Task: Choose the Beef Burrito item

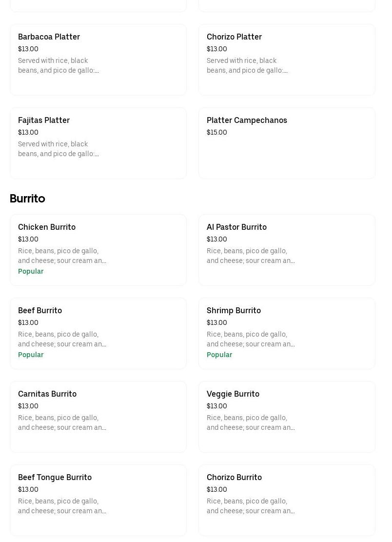Action: [98, 333]
